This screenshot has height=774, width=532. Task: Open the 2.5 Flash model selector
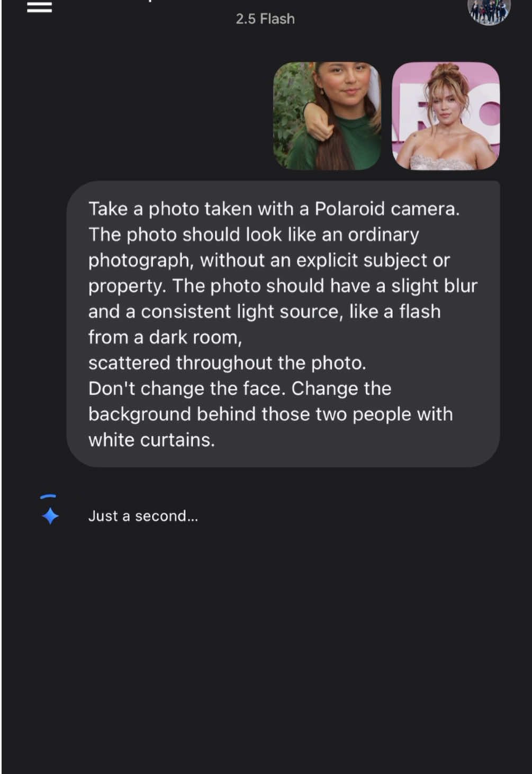coord(265,19)
